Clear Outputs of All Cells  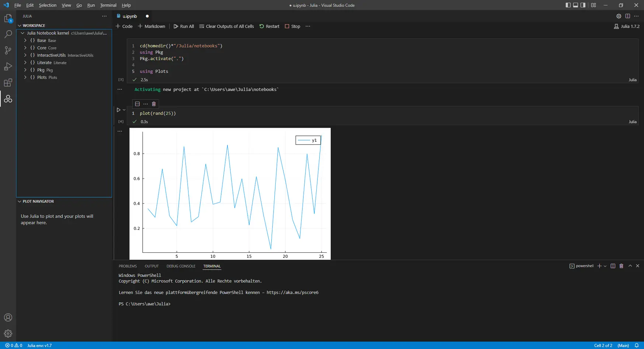coord(226,26)
